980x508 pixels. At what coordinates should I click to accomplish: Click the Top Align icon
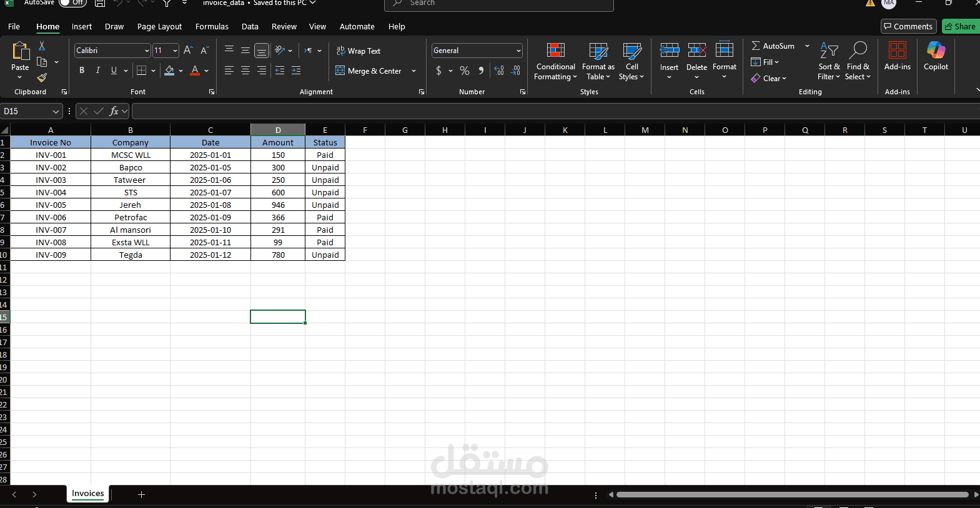pyautogui.click(x=229, y=51)
